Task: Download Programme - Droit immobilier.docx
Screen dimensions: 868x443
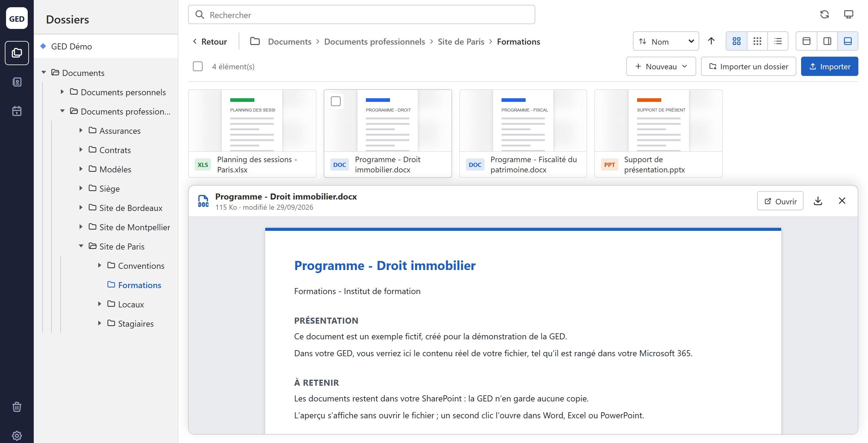Action: (x=818, y=201)
